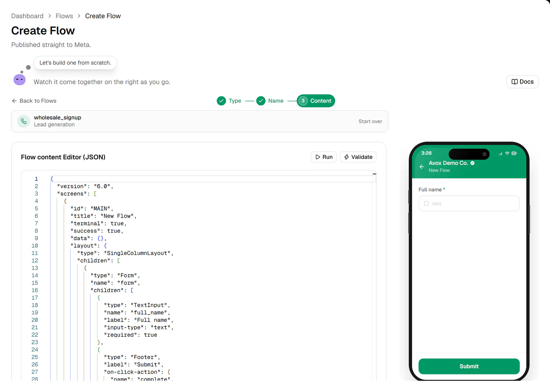Click line number 1 in the editor gutter

[36, 179]
